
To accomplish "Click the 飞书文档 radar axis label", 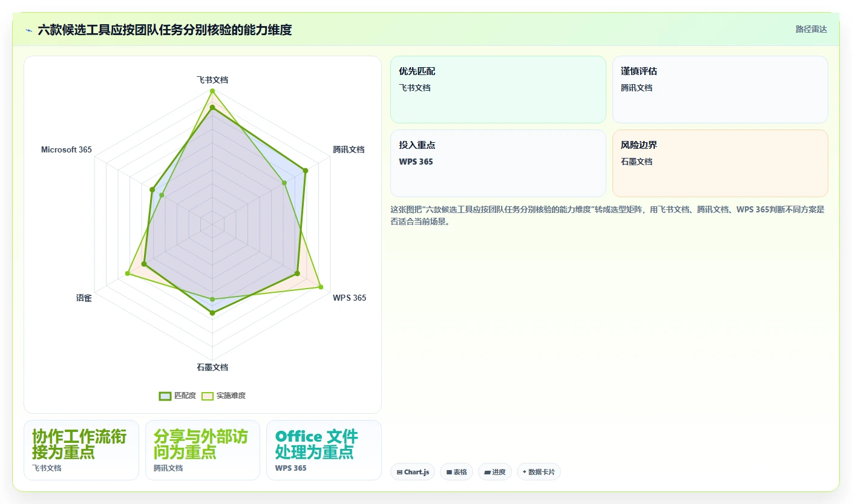I will pyautogui.click(x=212, y=79).
